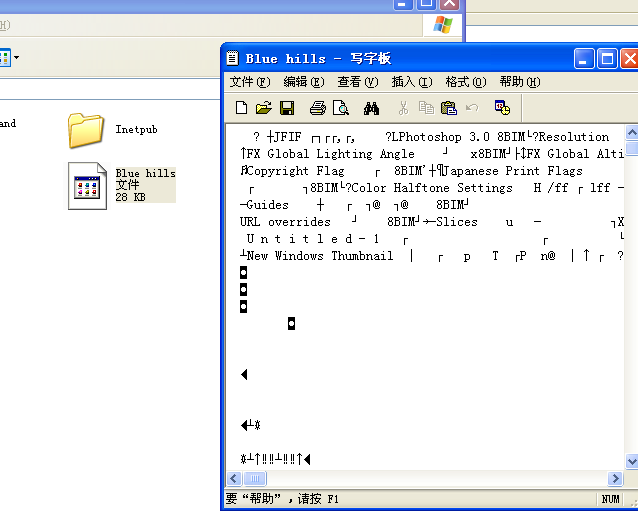Click the 'Slices' text in the document
Screen dimensions: 638x511
pos(457,222)
